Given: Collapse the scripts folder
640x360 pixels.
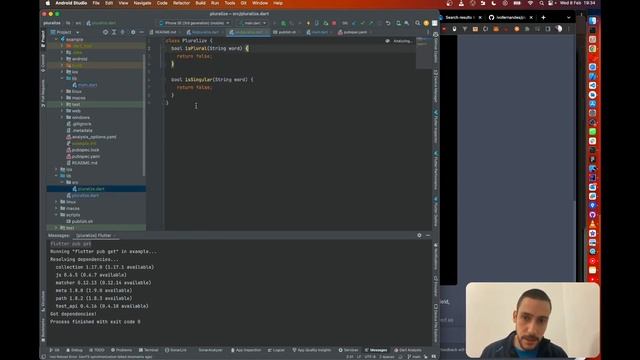Looking at the screenshot, I should point(57,215).
